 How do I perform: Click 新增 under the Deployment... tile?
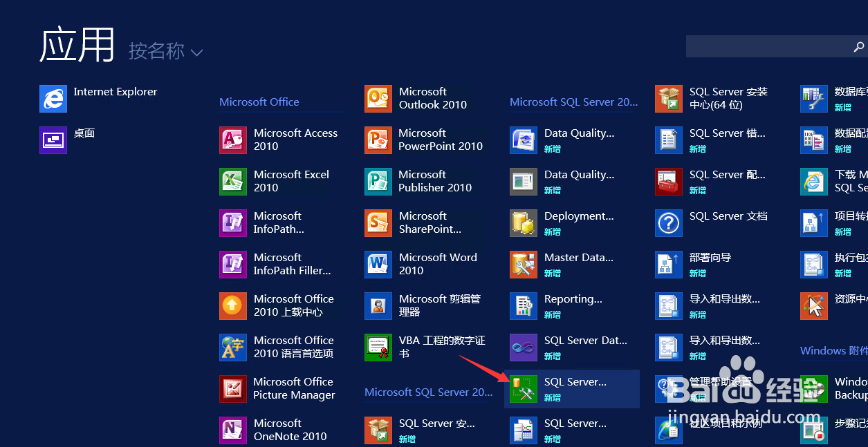[x=553, y=232]
